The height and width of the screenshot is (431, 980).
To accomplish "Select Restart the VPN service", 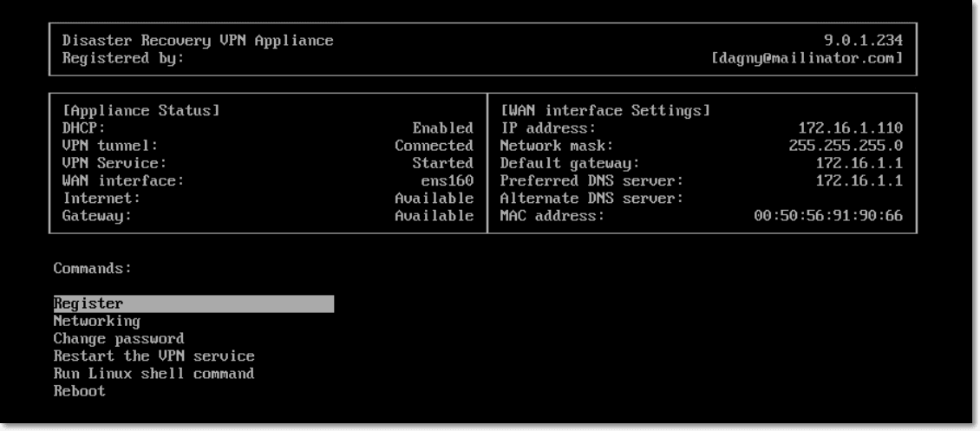I will pyautogui.click(x=154, y=356).
